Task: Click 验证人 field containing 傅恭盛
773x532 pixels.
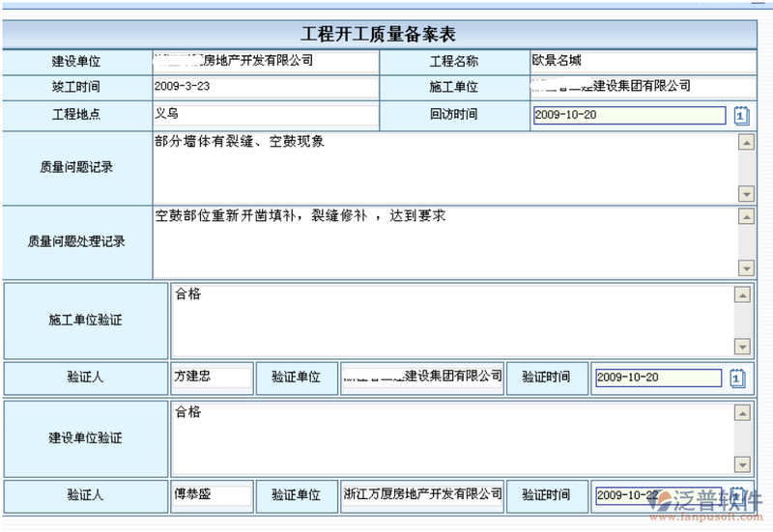Action: 212,495
